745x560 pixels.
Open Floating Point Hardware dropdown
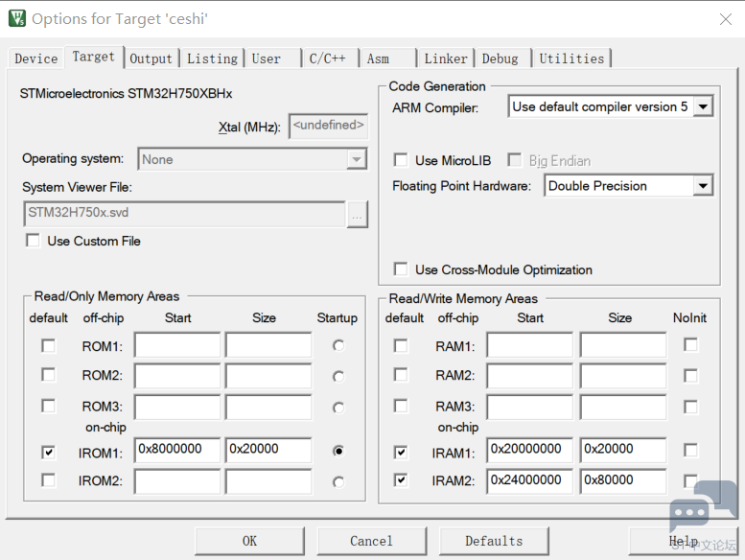click(703, 186)
